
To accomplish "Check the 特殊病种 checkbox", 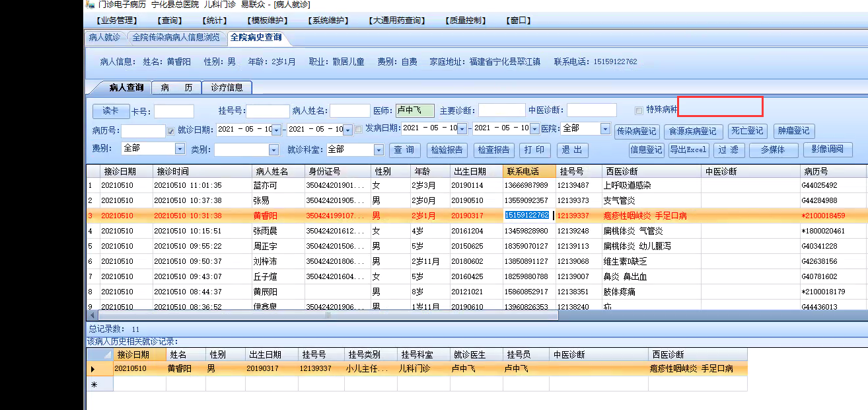I will coord(638,110).
